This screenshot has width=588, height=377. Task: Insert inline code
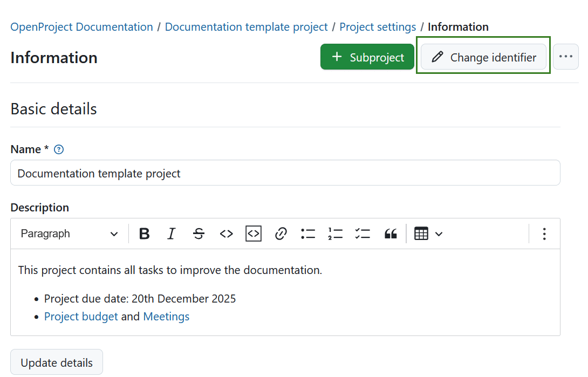[226, 234]
